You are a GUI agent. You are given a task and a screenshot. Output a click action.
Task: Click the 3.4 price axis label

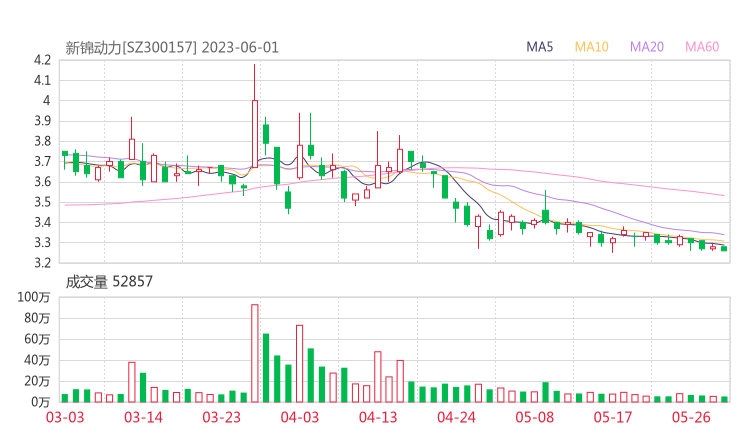click(x=42, y=222)
